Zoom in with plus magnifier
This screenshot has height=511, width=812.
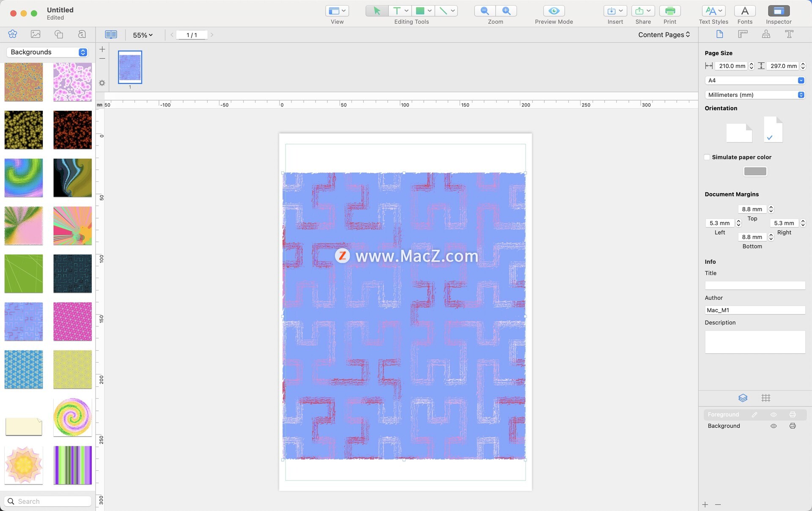tap(506, 11)
